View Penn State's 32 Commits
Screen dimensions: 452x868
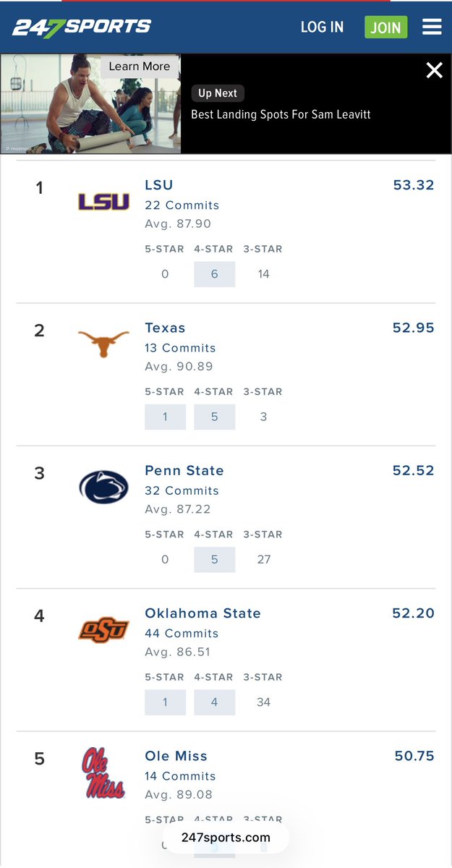[182, 490]
